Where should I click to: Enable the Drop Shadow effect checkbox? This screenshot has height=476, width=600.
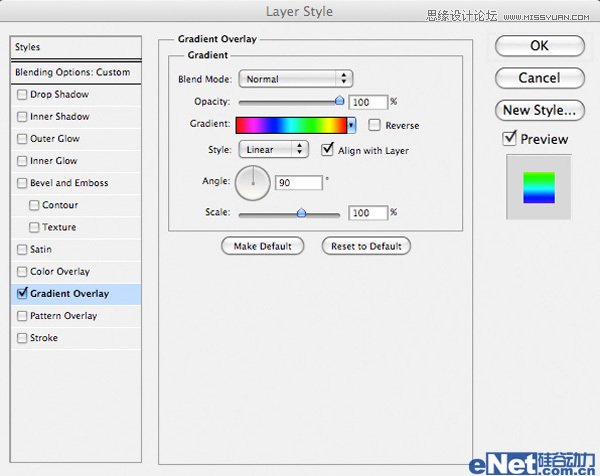[x=22, y=95]
